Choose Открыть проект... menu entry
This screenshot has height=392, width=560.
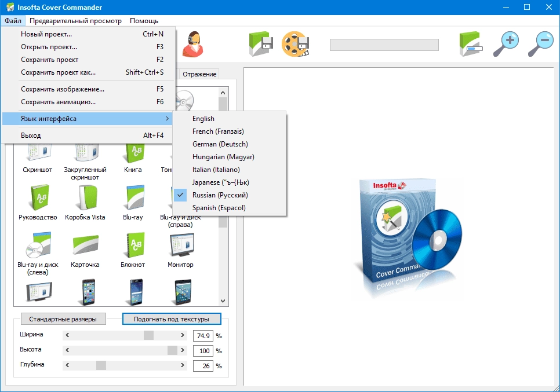pos(88,47)
